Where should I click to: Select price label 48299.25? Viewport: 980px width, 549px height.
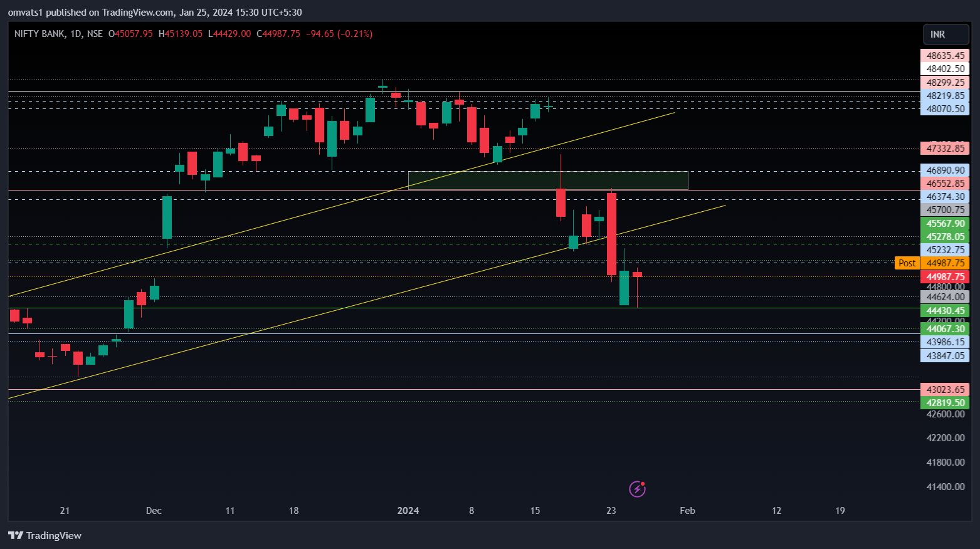tap(945, 83)
